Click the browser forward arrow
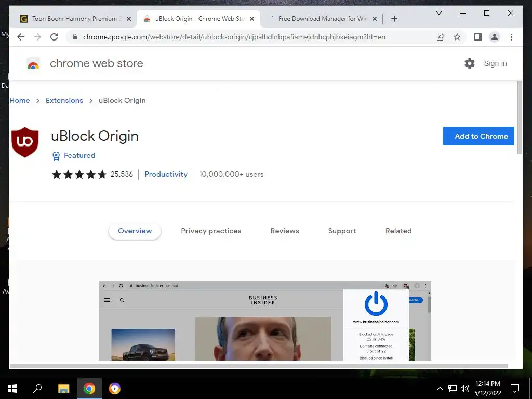 [x=37, y=37]
